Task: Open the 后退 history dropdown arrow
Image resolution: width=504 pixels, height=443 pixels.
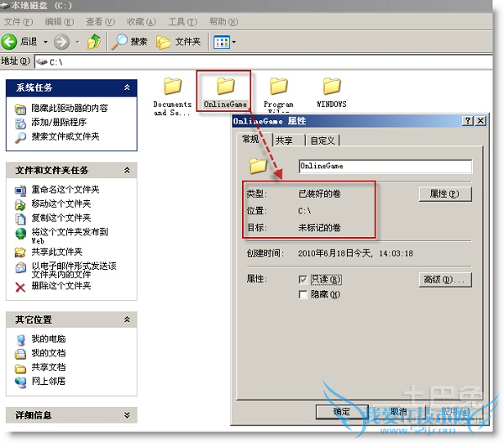Action: 45,42
